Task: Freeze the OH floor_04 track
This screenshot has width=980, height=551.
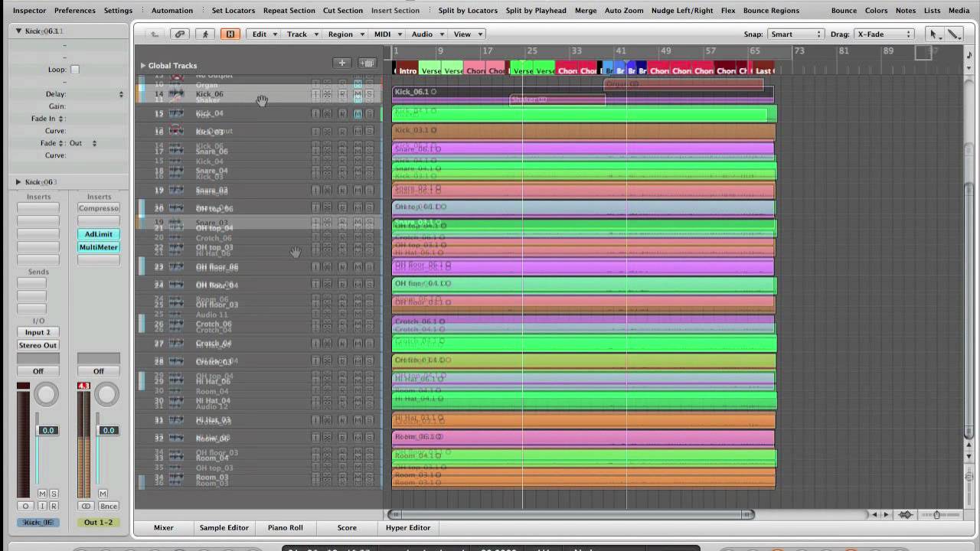Action: coord(327,285)
